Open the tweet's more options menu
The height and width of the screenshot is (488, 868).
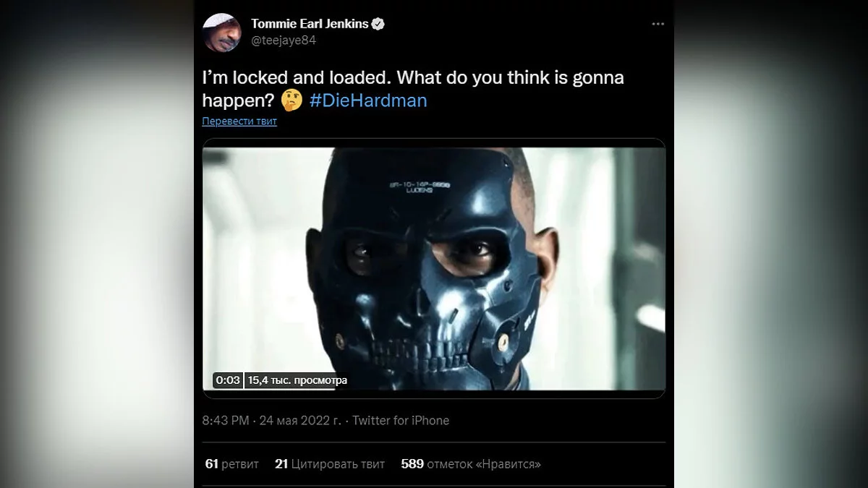coord(658,24)
